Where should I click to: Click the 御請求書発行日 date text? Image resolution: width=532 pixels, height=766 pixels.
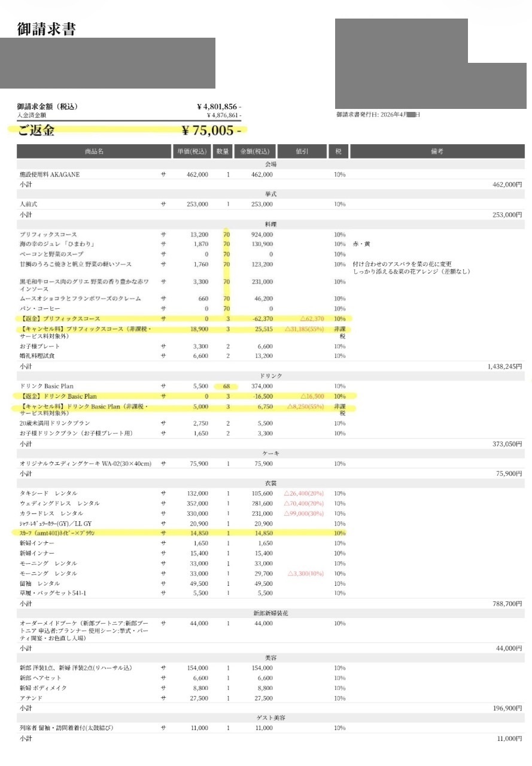coord(378,114)
